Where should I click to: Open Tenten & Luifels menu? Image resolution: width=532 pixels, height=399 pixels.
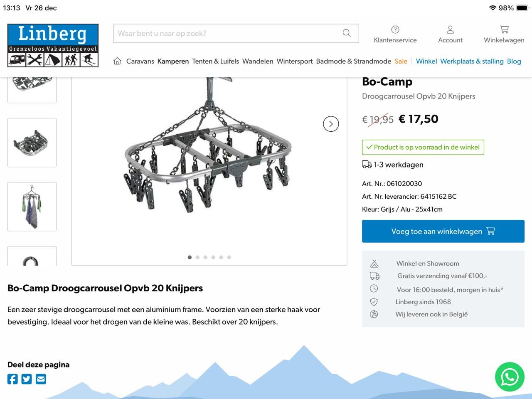tap(215, 61)
